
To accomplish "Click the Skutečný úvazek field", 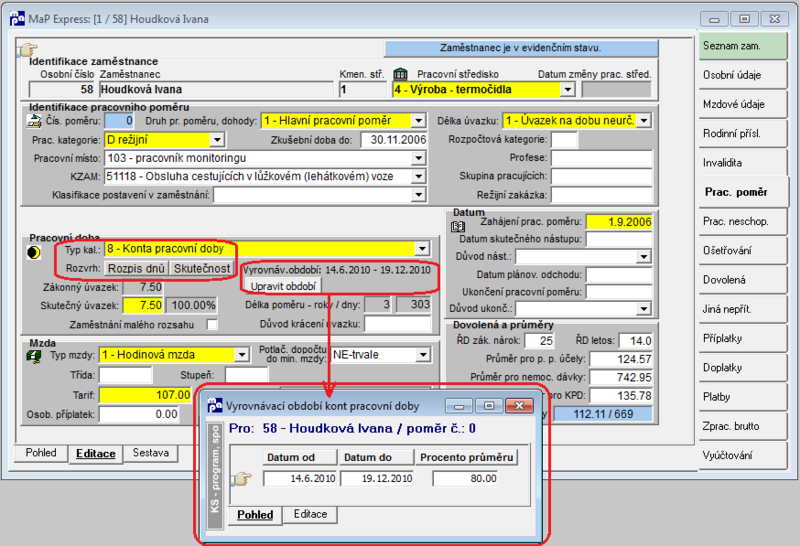I will 143,306.
